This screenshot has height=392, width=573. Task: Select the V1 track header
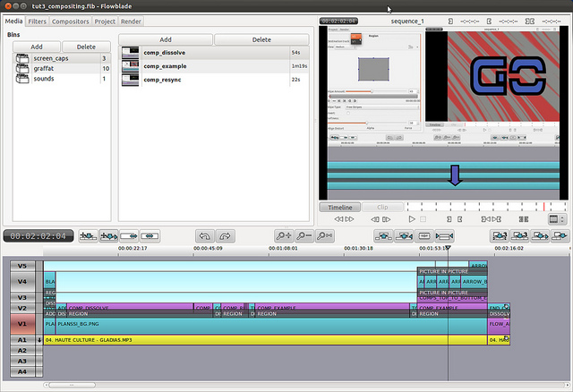pyautogui.click(x=21, y=324)
